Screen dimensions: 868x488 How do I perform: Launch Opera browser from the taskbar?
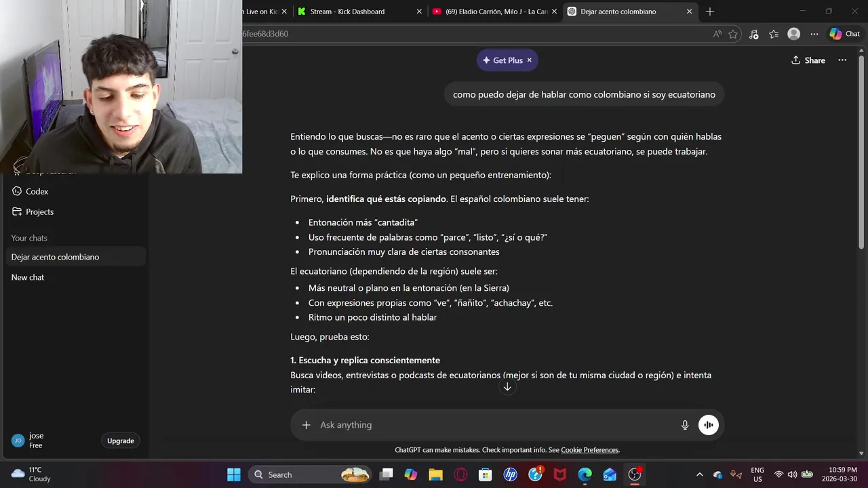(x=460, y=474)
